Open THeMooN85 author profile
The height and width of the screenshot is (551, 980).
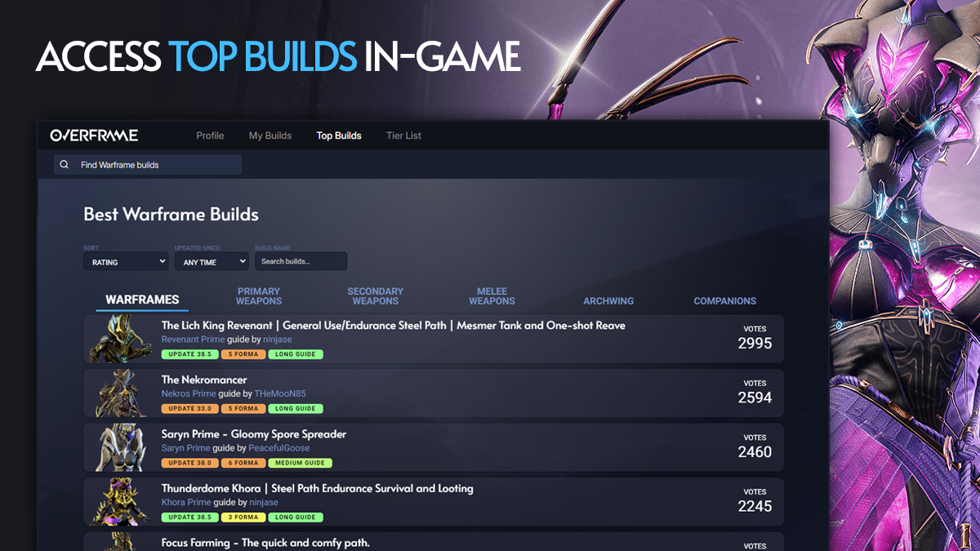tap(280, 393)
